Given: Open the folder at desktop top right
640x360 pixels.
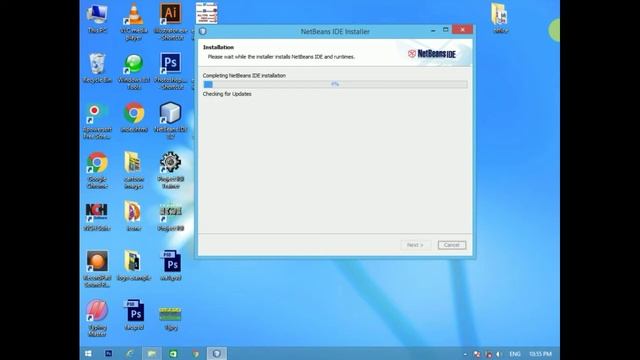Looking at the screenshot, I should pos(500,18).
